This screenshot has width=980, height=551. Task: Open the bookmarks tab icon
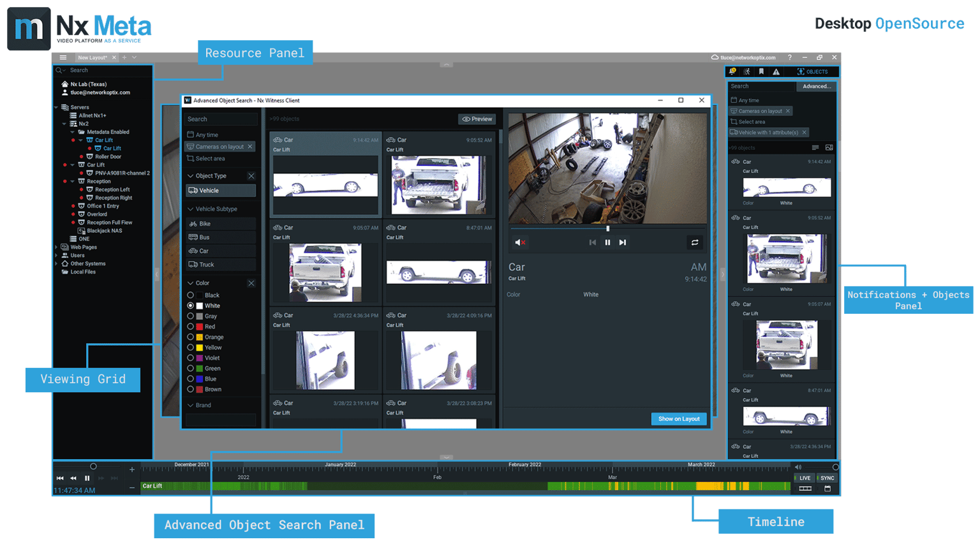[x=761, y=71]
